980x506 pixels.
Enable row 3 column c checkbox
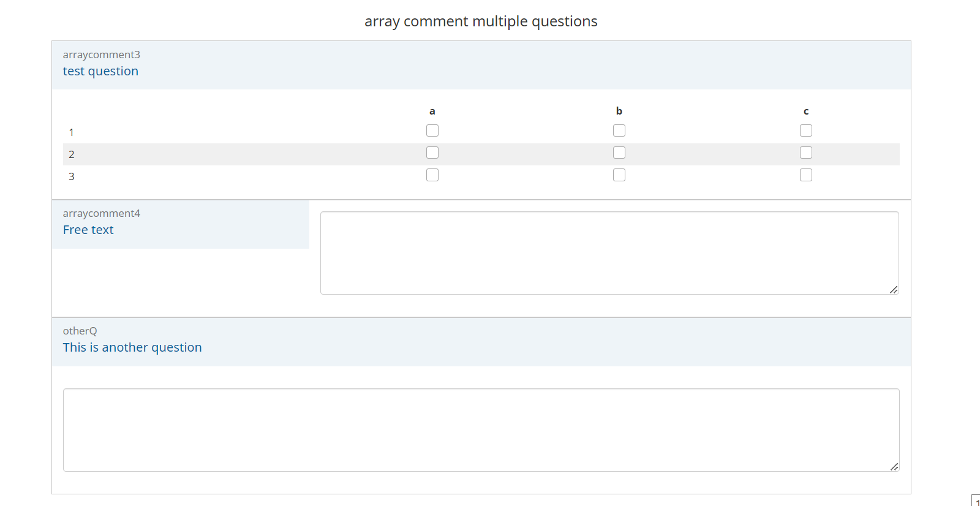click(806, 175)
